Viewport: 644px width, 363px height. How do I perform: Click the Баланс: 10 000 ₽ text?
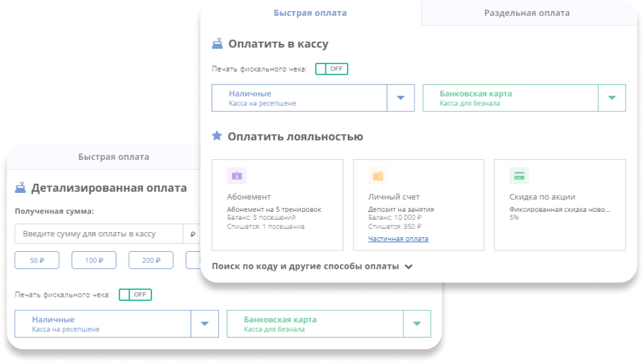(395, 217)
